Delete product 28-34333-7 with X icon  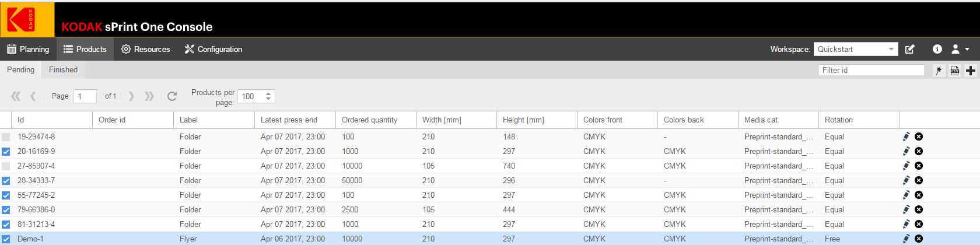click(919, 180)
